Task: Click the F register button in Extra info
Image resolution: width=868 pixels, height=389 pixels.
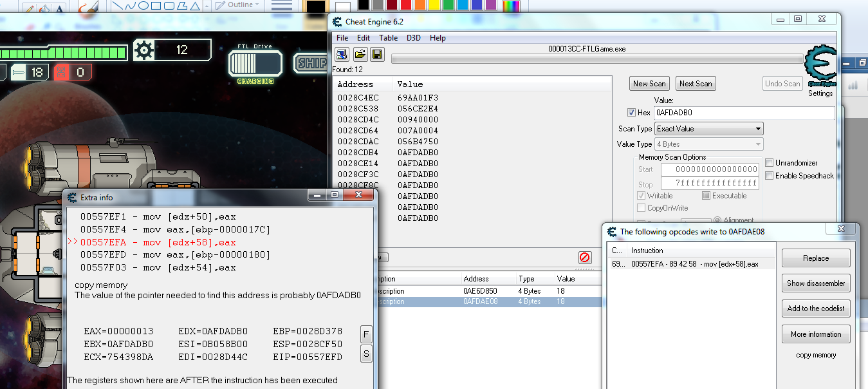Action: pos(366,334)
